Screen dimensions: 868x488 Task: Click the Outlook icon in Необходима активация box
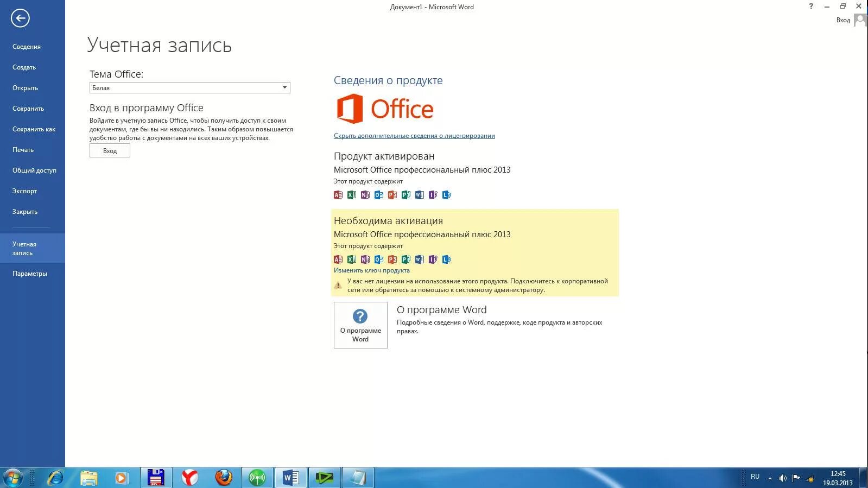pyautogui.click(x=379, y=259)
